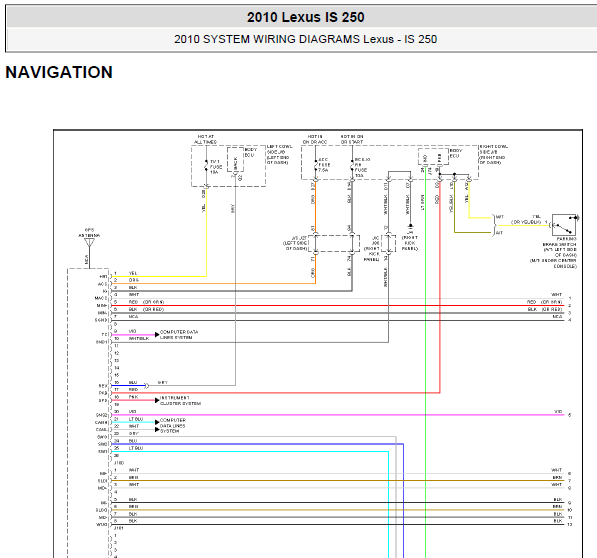Click the Body ECU box in right cowl

point(433,156)
